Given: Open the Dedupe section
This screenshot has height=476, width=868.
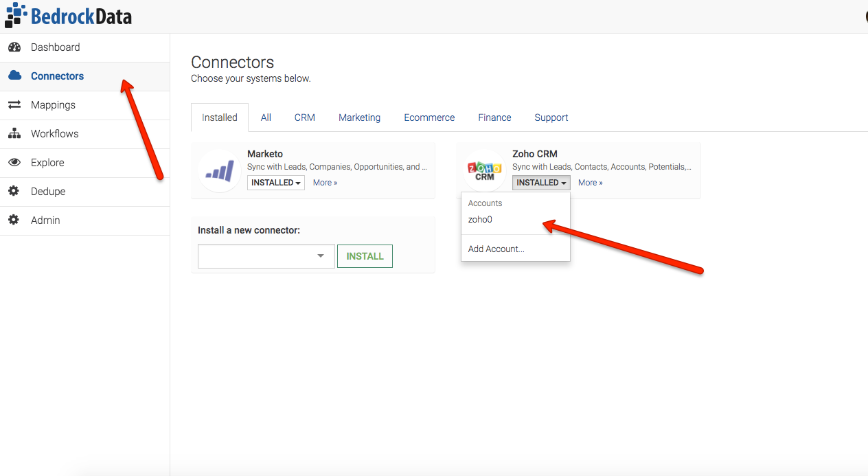Looking at the screenshot, I should click(x=84, y=192).
